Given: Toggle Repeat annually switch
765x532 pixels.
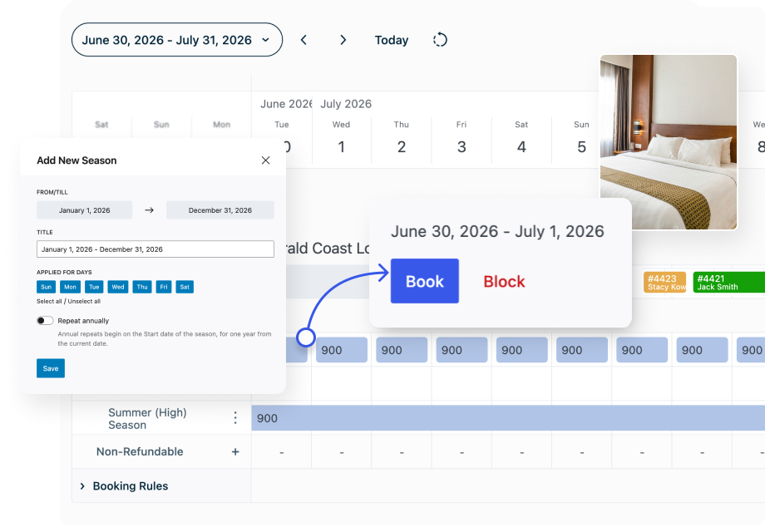Looking at the screenshot, I should click(x=45, y=320).
